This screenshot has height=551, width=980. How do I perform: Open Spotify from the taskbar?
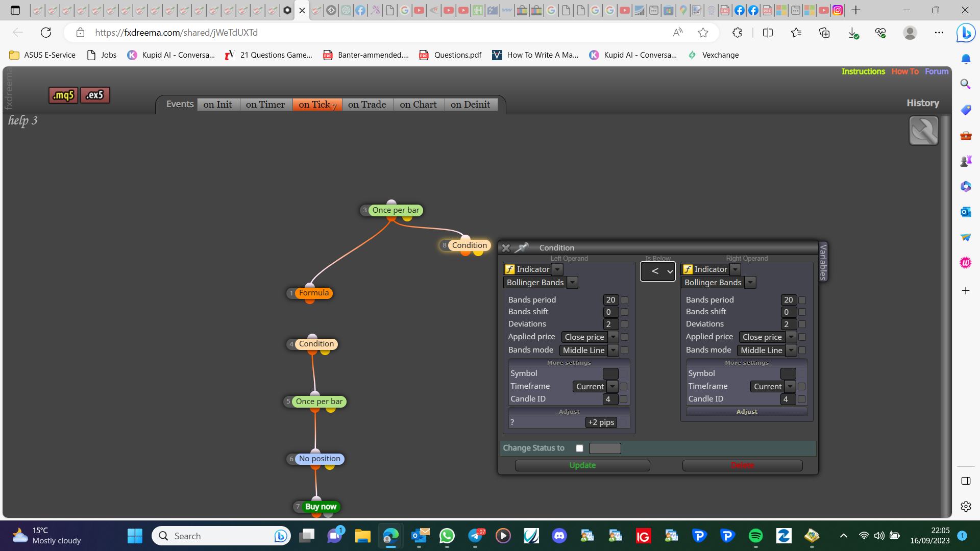(755, 536)
